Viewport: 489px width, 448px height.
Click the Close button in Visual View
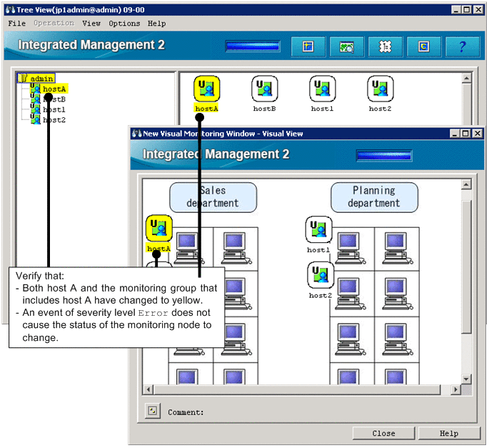[x=383, y=433]
